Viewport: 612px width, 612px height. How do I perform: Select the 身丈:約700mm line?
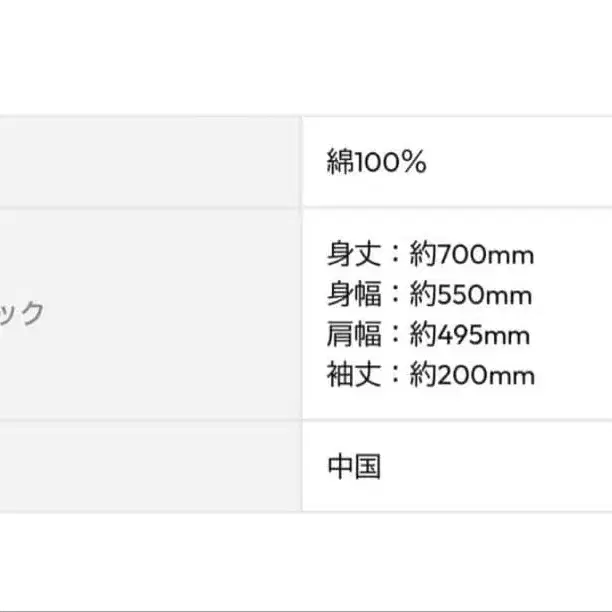click(430, 254)
